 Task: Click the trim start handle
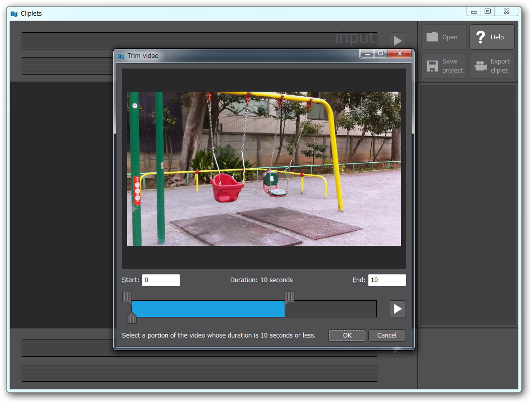click(127, 298)
